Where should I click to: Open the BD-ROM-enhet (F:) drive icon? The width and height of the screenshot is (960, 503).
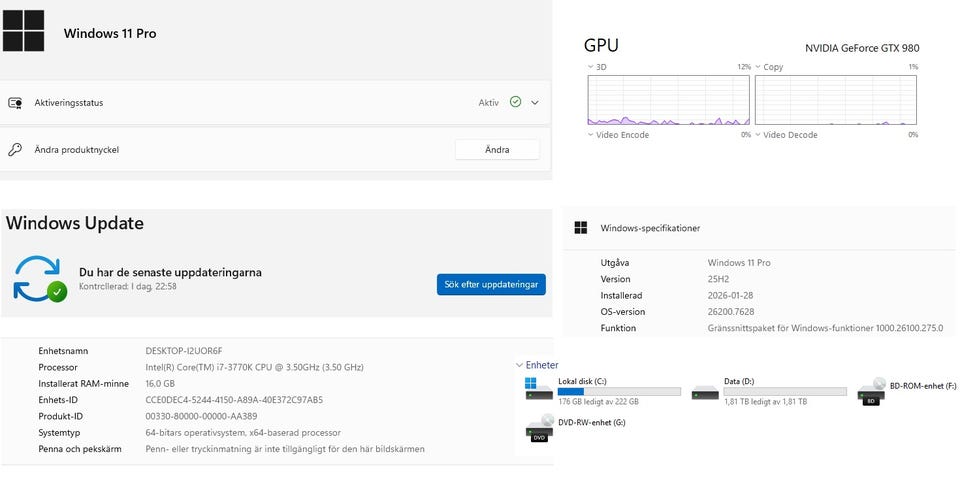coord(872,391)
